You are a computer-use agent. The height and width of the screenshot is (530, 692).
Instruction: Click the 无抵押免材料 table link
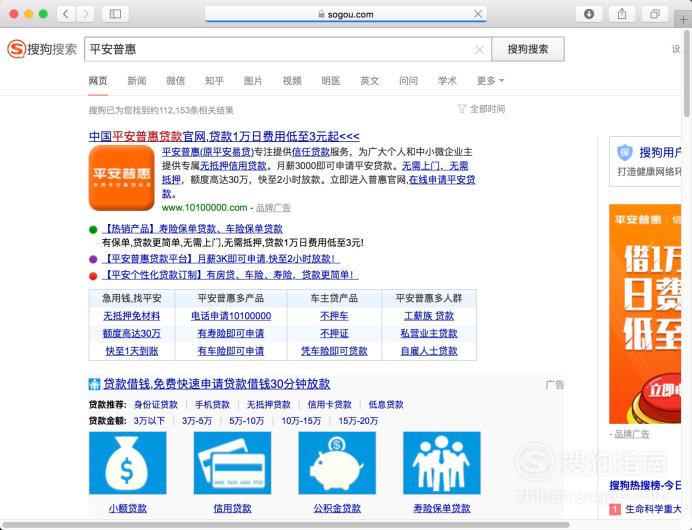click(132, 316)
